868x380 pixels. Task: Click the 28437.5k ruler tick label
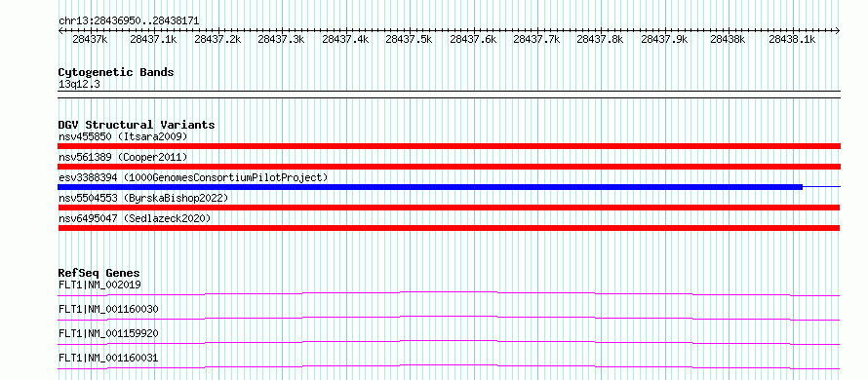(409, 39)
